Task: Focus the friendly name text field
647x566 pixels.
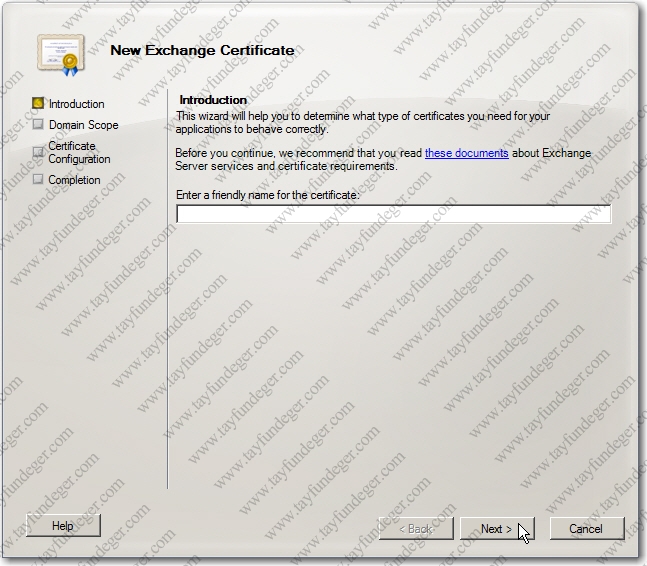Action: click(x=394, y=214)
